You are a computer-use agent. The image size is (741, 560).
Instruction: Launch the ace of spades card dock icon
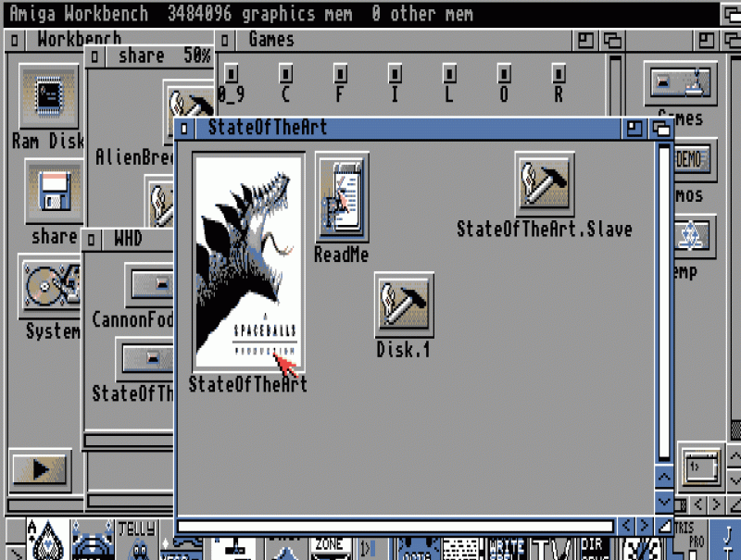click(48, 539)
